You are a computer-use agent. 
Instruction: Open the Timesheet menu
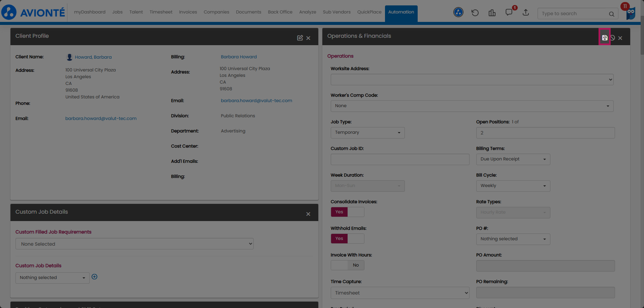tap(161, 12)
